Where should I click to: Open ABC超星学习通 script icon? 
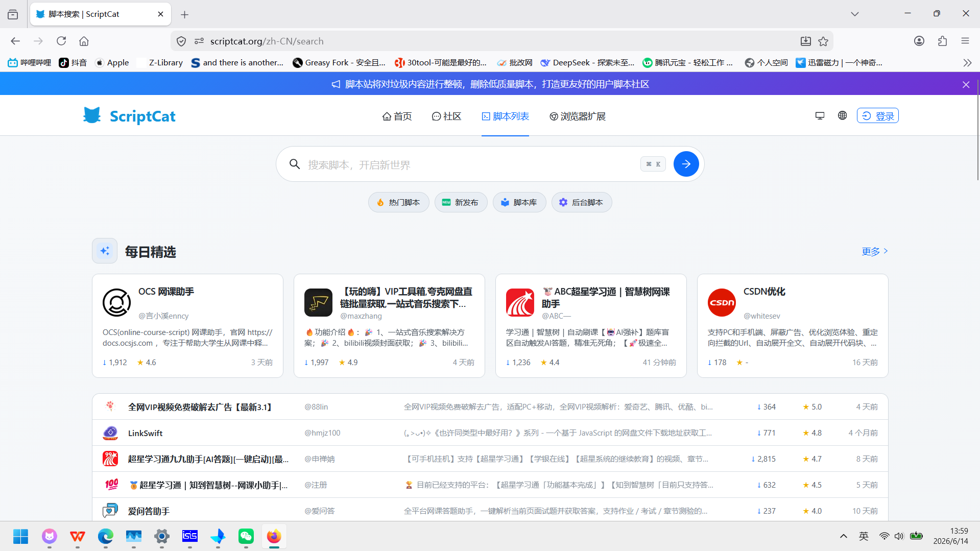[520, 302]
